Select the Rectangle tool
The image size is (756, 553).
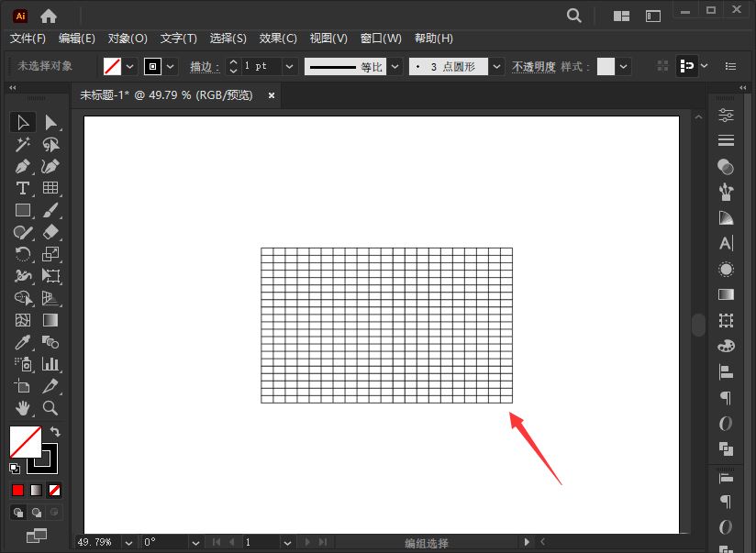[x=22, y=211]
